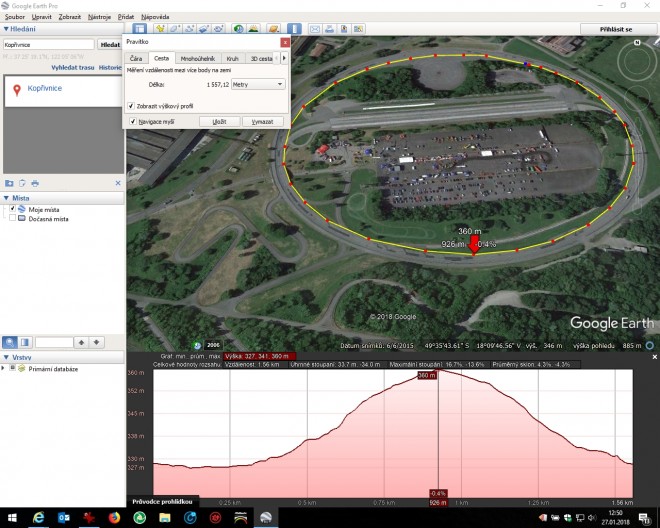Add a placemark with the pushpin icon
This screenshot has width=660, height=528.
click(160, 29)
